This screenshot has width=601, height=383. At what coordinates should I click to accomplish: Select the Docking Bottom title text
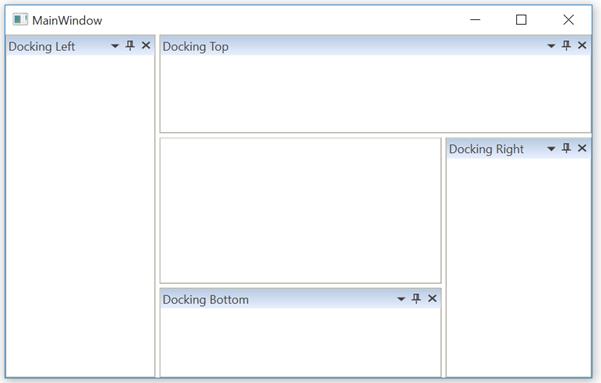[x=205, y=299]
